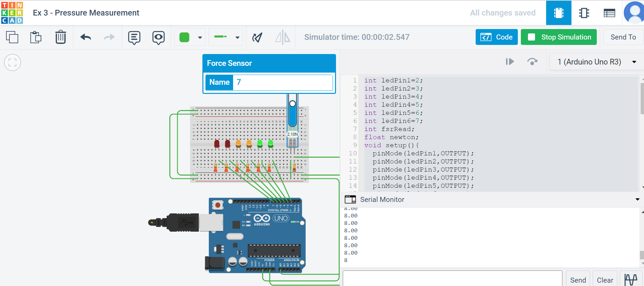Viewport: 644px width, 286px height.
Task: Collapse the Serial Monitor panel
Action: (x=637, y=200)
